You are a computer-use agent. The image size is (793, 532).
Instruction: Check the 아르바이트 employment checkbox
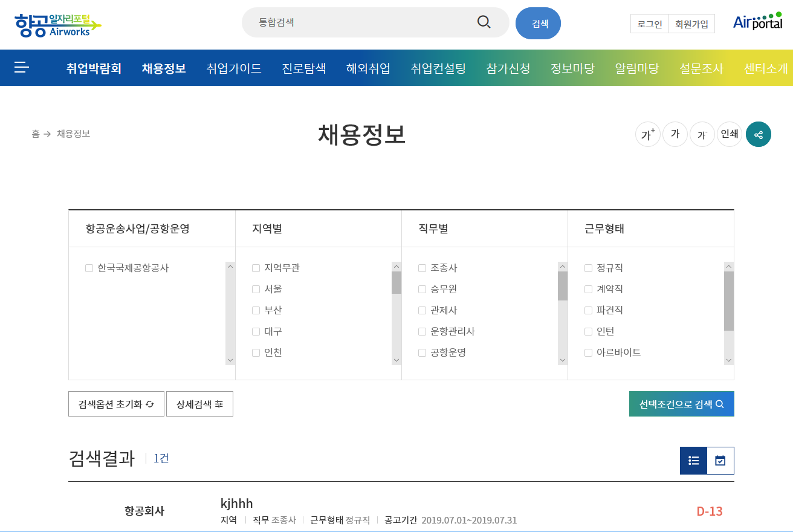pos(588,352)
